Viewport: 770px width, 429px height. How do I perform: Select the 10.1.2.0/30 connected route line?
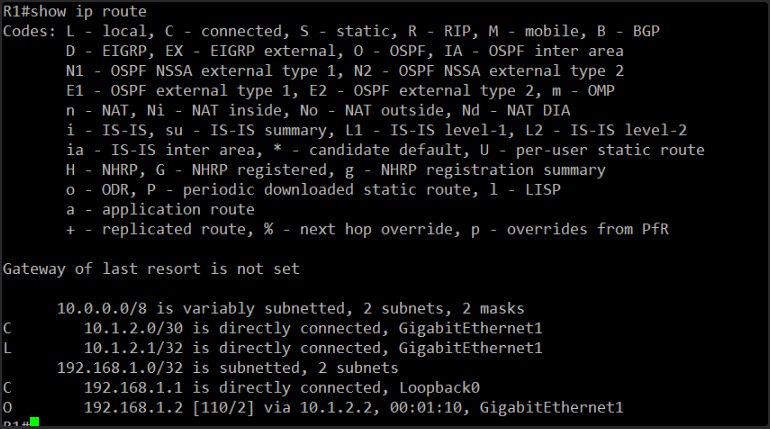(x=273, y=328)
